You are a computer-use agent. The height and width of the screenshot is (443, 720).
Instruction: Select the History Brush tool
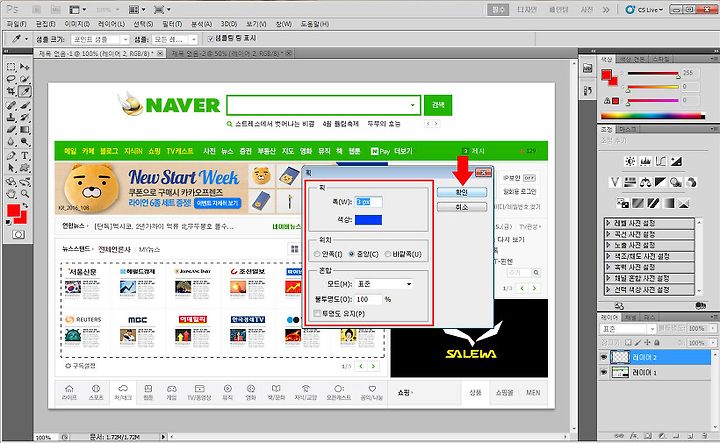(x=25, y=118)
